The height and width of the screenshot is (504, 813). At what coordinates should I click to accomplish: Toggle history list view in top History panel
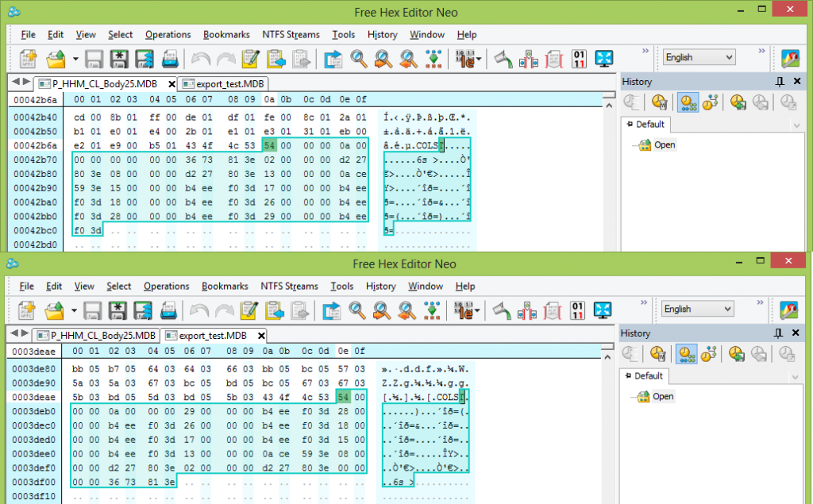[684, 102]
